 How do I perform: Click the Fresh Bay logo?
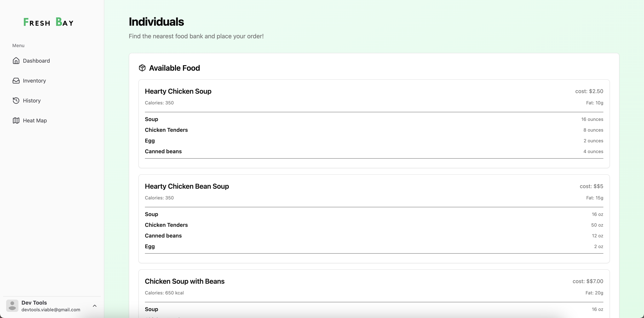(48, 22)
